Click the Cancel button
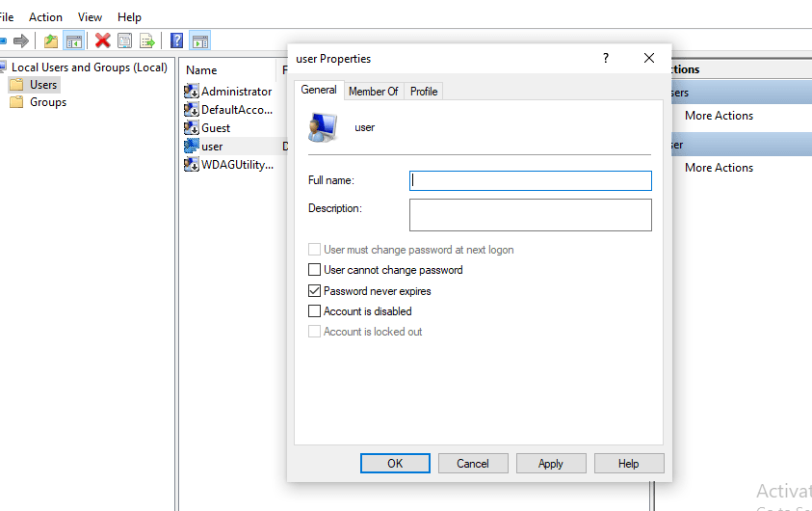Viewport: 812px width, 511px height. pyautogui.click(x=473, y=464)
